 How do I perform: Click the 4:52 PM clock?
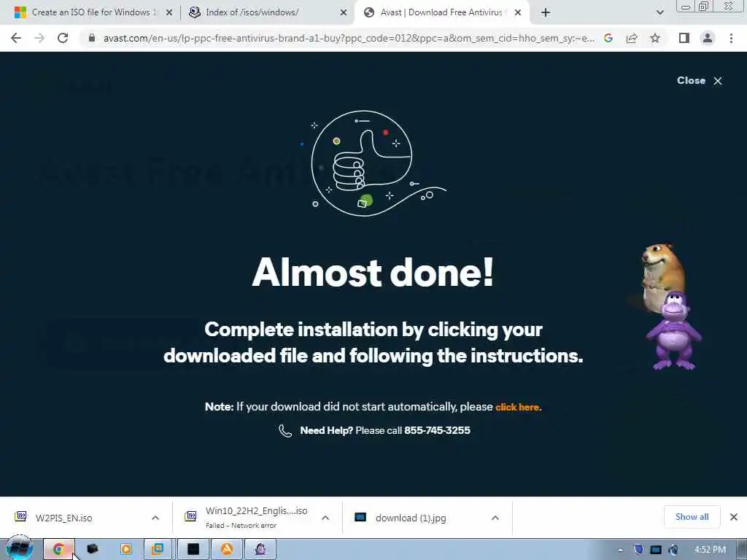710,550
